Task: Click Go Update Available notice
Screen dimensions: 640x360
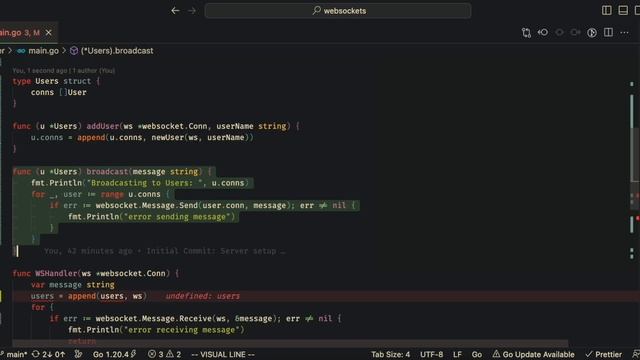Action: 533,354
